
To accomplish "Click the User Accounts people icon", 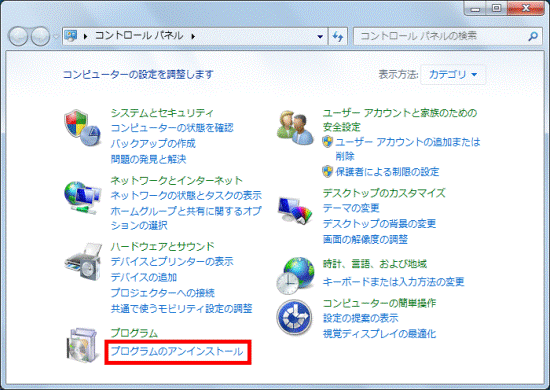I will [x=295, y=128].
